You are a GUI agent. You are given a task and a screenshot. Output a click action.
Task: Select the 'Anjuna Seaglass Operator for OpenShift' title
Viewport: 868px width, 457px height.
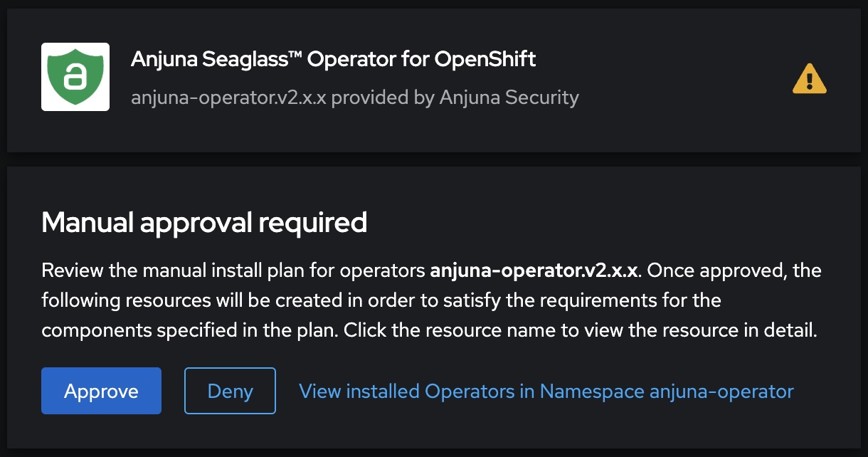pos(333,59)
